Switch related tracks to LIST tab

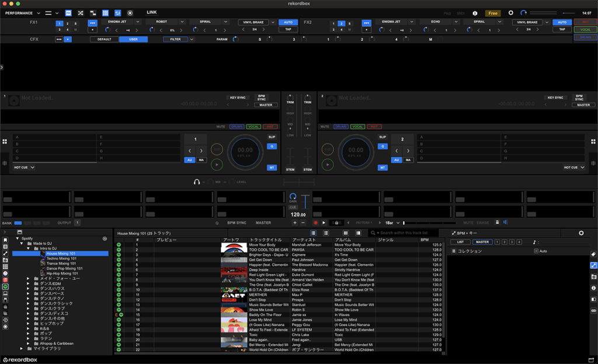tap(460, 242)
